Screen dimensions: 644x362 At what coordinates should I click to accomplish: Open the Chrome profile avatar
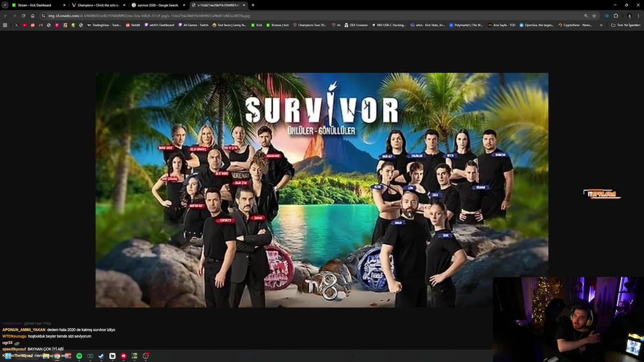pos(629,16)
